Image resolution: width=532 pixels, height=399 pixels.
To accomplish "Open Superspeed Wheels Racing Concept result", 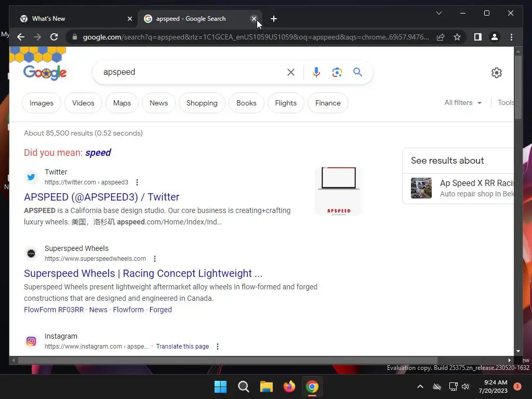I will pos(143,273).
